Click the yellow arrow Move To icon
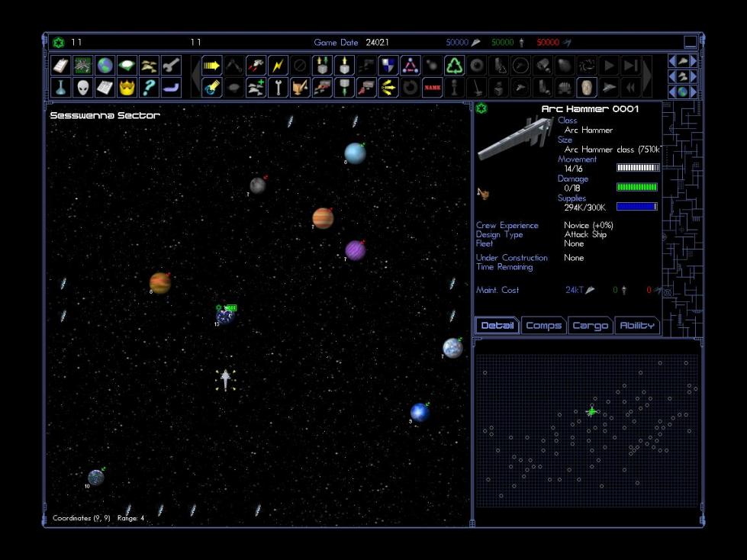This screenshot has height=560, width=747. click(x=211, y=66)
